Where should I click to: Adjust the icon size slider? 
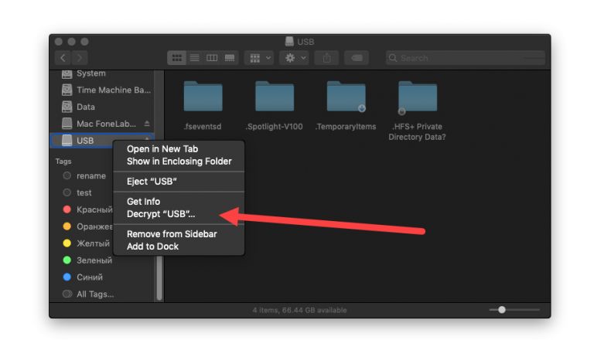(502, 310)
